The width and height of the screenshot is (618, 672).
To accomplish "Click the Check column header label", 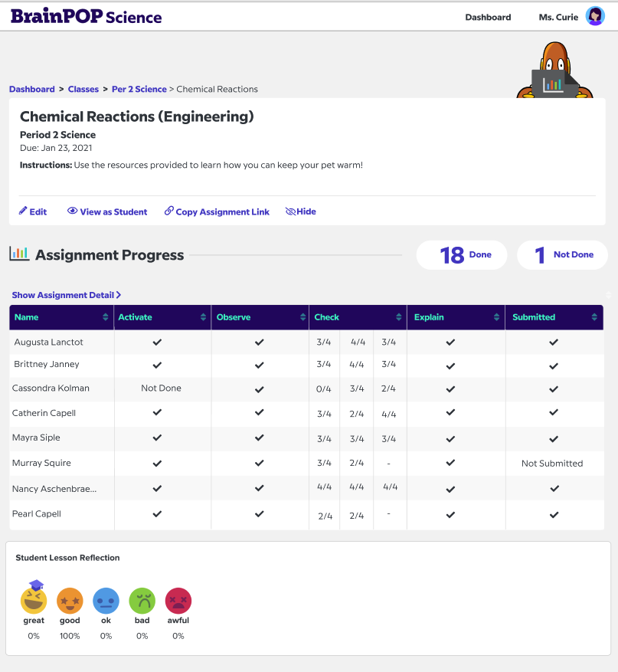I will [x=327, y=317].
